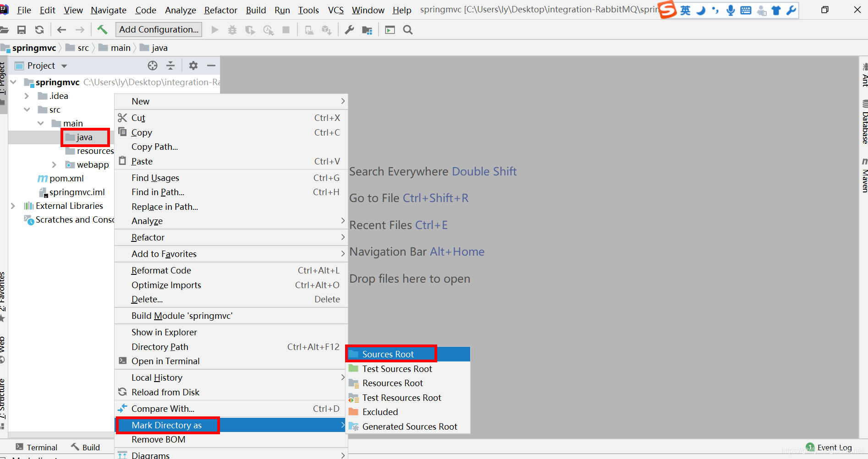Open Maven tool window on right sidebar
868x459 pixels.
pos(864,175)
